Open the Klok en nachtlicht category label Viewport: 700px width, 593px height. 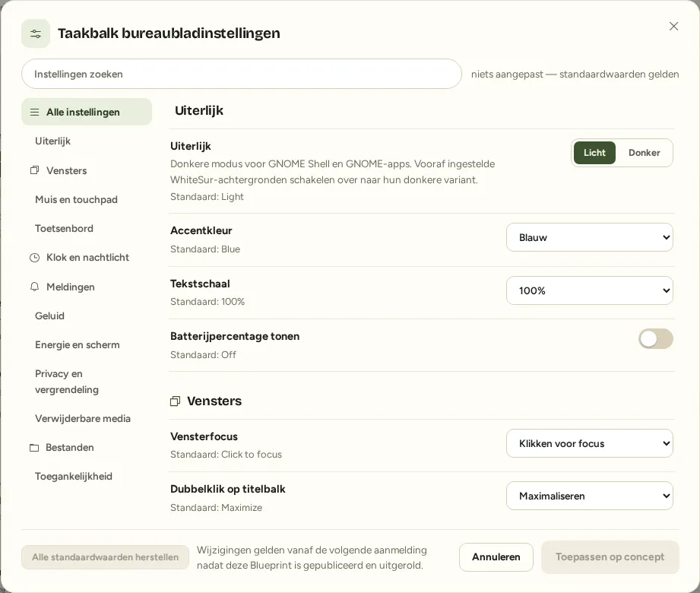[x=87, y=258]
